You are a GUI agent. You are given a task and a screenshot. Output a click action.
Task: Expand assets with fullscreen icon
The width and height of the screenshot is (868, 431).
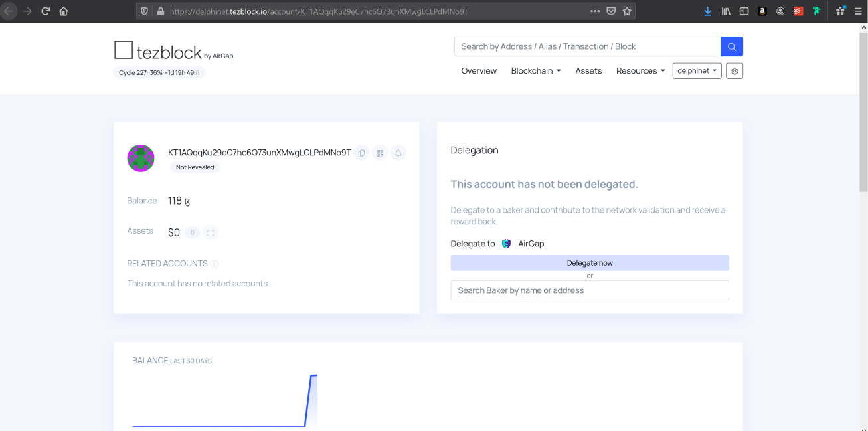(211, 232)
